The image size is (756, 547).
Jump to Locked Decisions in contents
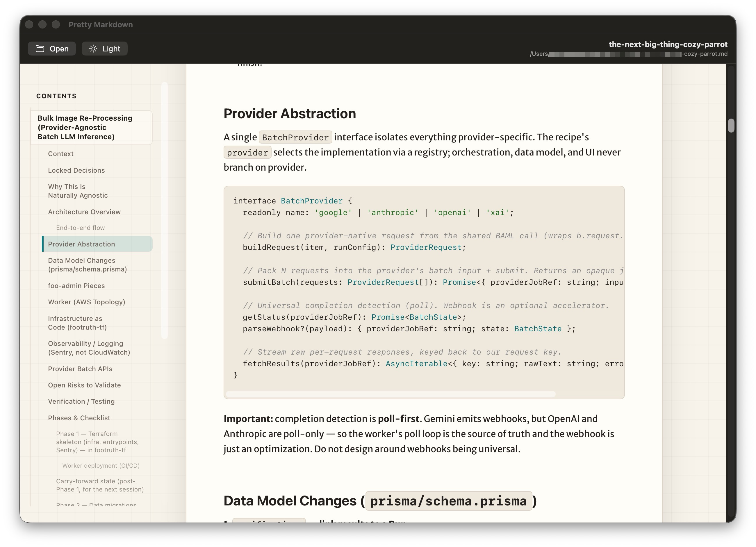point(76,170)
